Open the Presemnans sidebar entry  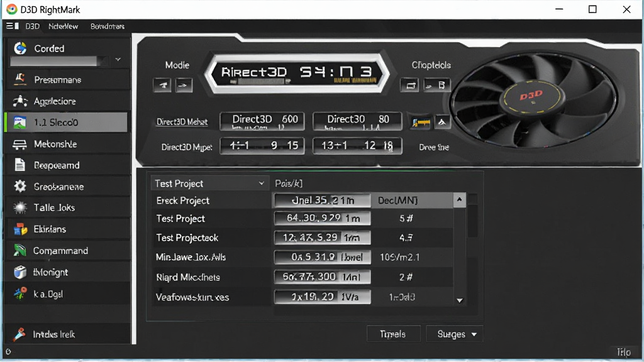coord(67,80)
